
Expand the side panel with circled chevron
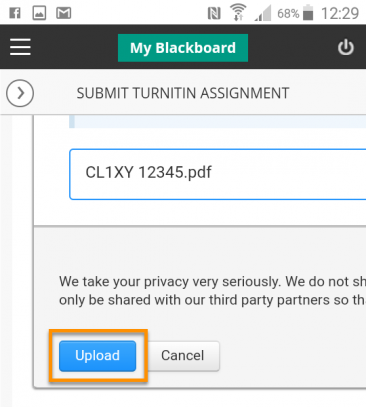20,93
